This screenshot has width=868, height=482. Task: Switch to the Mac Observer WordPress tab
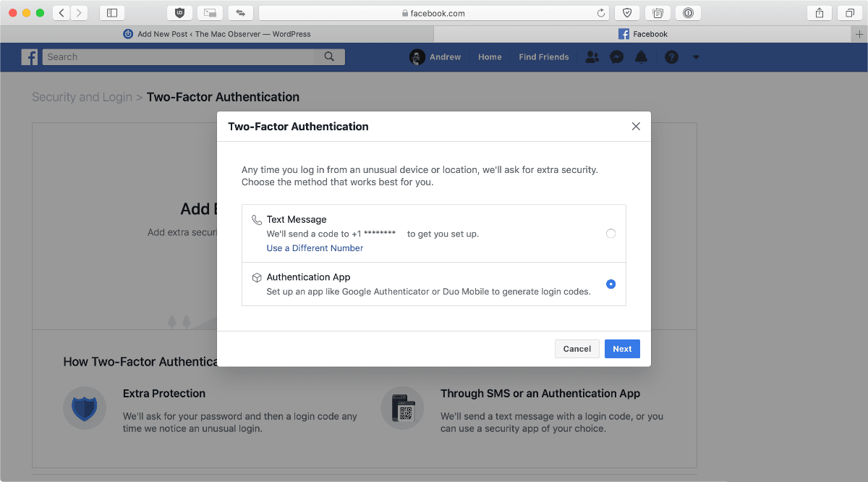(x=217, y=33)
